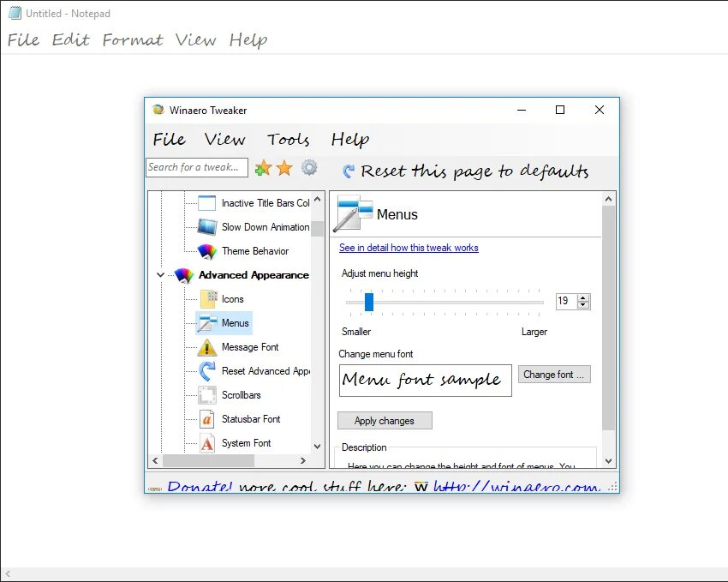Select Theme Behavior tree item
The width and height of the screenshot is (728, 582).
point(255,251)
